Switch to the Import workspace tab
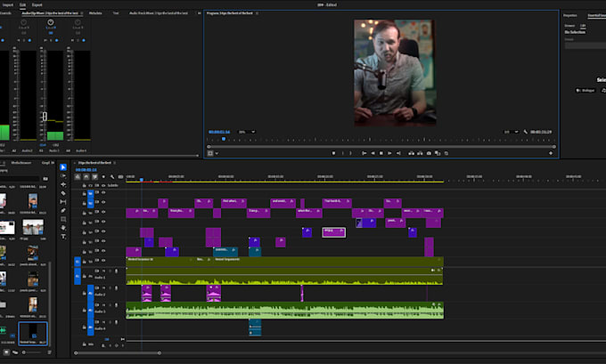Screen dimensions: 606x364 point(8,5)
